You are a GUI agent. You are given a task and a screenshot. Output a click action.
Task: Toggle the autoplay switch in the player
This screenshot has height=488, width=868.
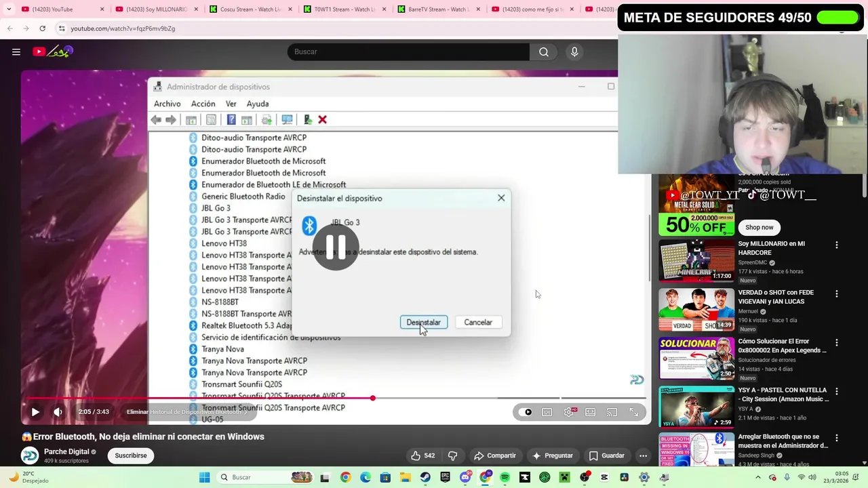coord(526,411)
